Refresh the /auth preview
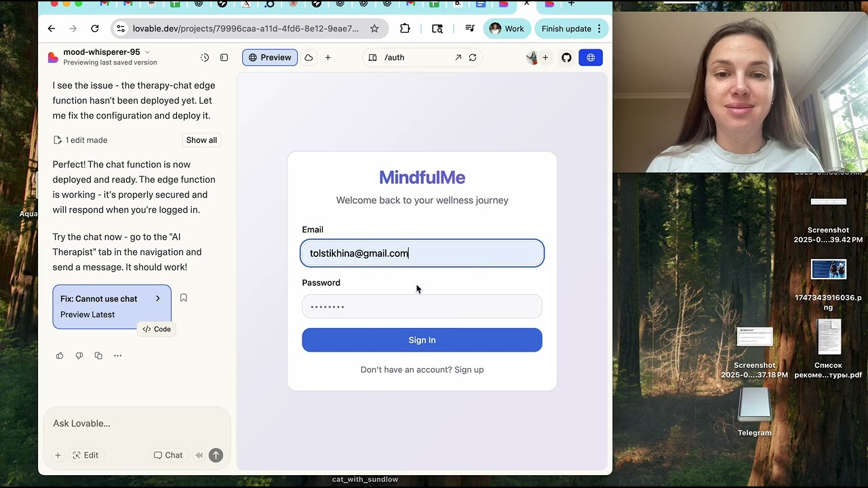Viewport: 868px width, 488px height. pos(473,58)
